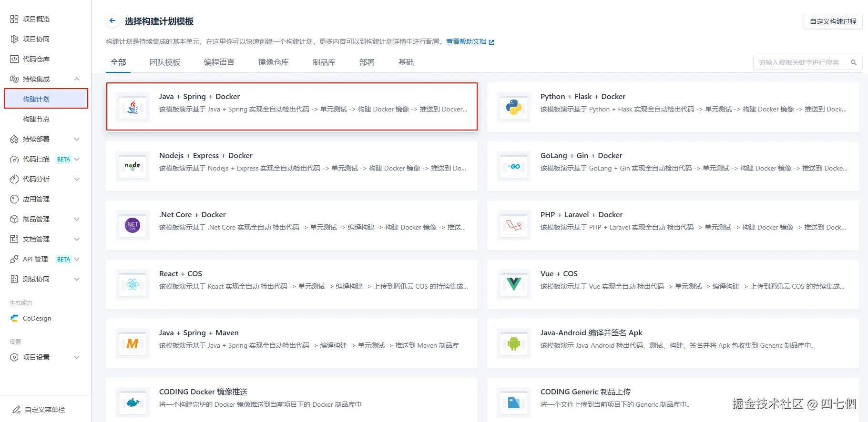Expand the 测试协同 menu chevron
This screenshot has width=868, height=422.
77,279
